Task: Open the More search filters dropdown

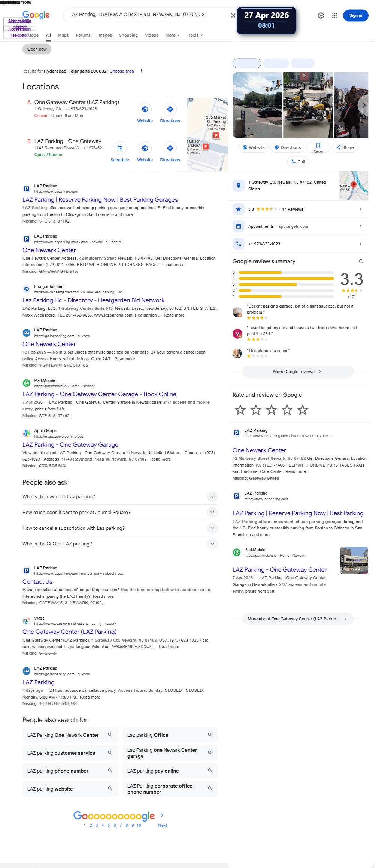Action: [172, 35]
